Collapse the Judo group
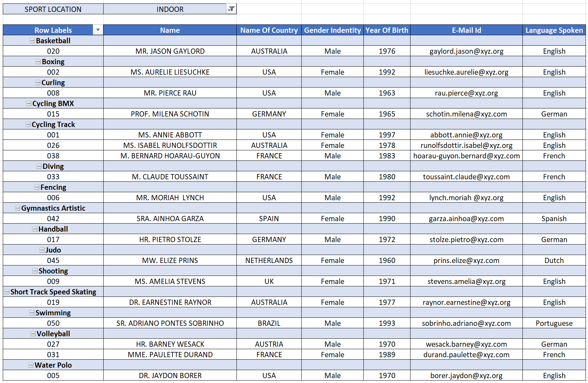588x383 pixels. point(42,250)
